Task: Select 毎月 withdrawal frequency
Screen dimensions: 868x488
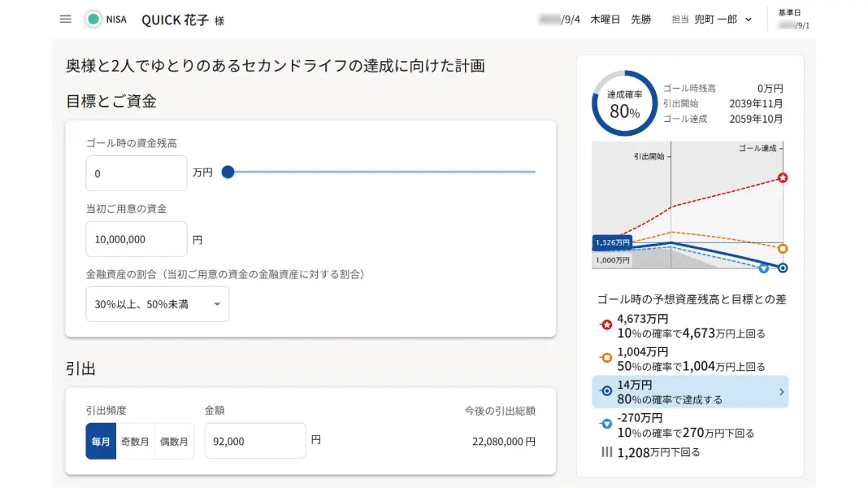Action: [101, 442]
